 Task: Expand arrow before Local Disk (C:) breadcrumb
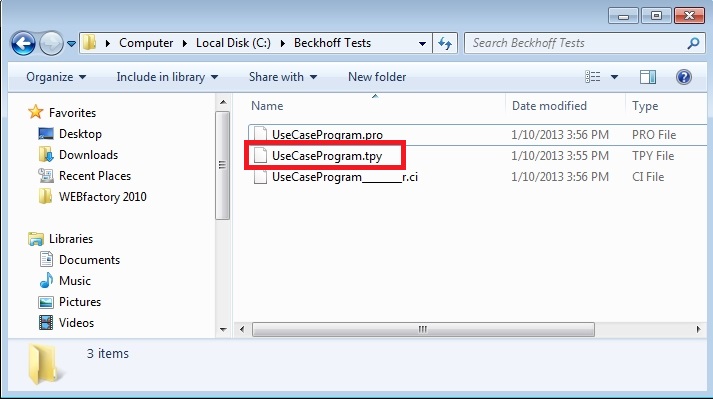tap(185, 43)
